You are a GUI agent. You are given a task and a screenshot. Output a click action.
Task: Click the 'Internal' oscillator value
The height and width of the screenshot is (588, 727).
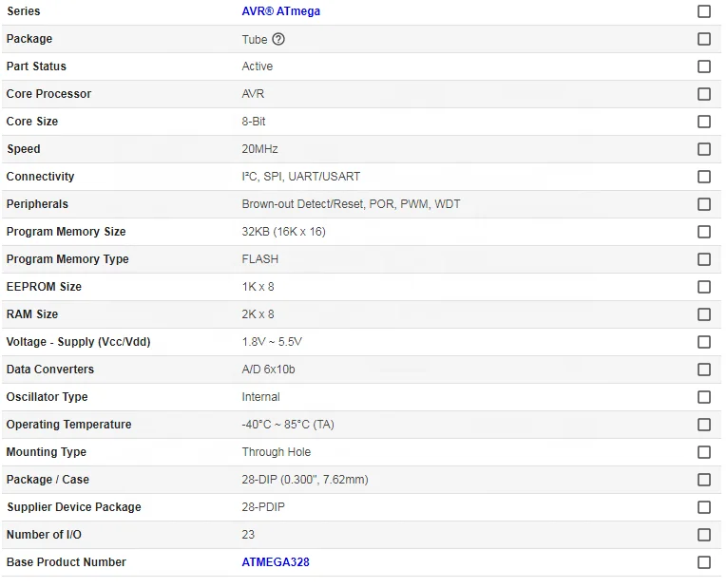[x=260, y=397]
